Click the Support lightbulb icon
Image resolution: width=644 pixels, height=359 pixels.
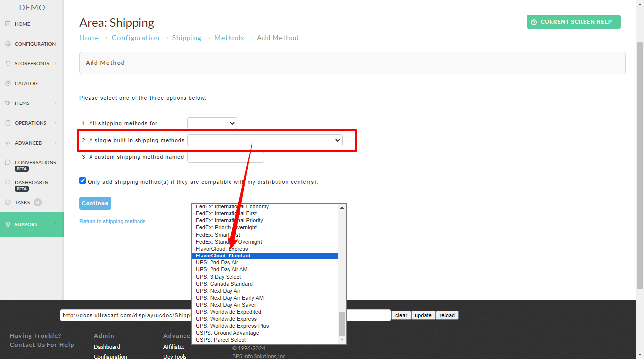8,224
